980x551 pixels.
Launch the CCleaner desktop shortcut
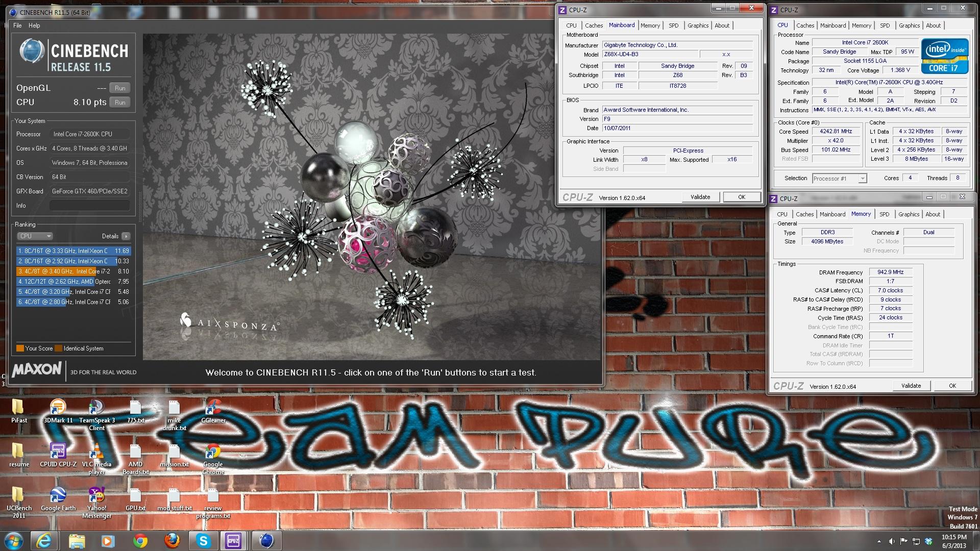[x=213, y=411]
